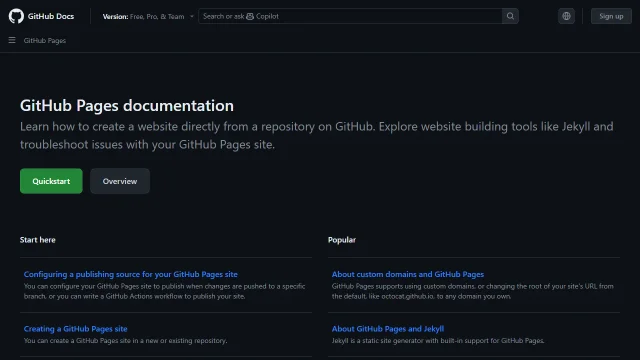
Task: Click the Overview button
Action: click(120, 181)
